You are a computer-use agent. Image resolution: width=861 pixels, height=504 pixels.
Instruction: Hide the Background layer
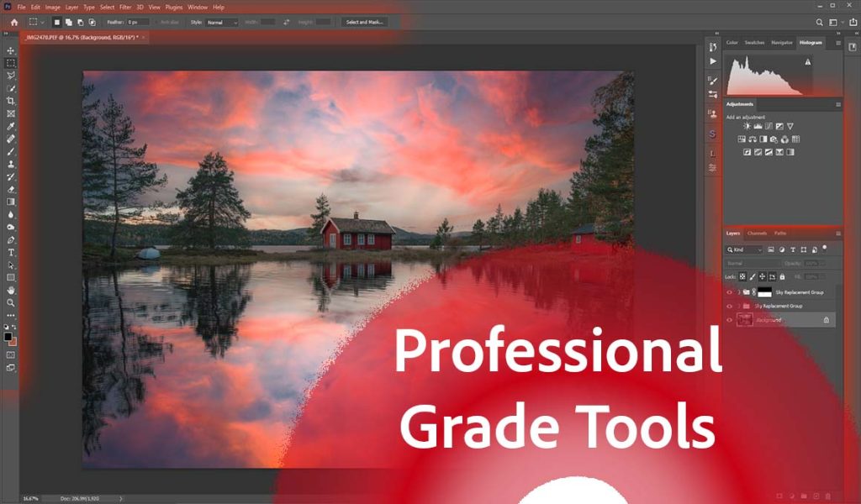pyautogui.click(x=730, y=320)
